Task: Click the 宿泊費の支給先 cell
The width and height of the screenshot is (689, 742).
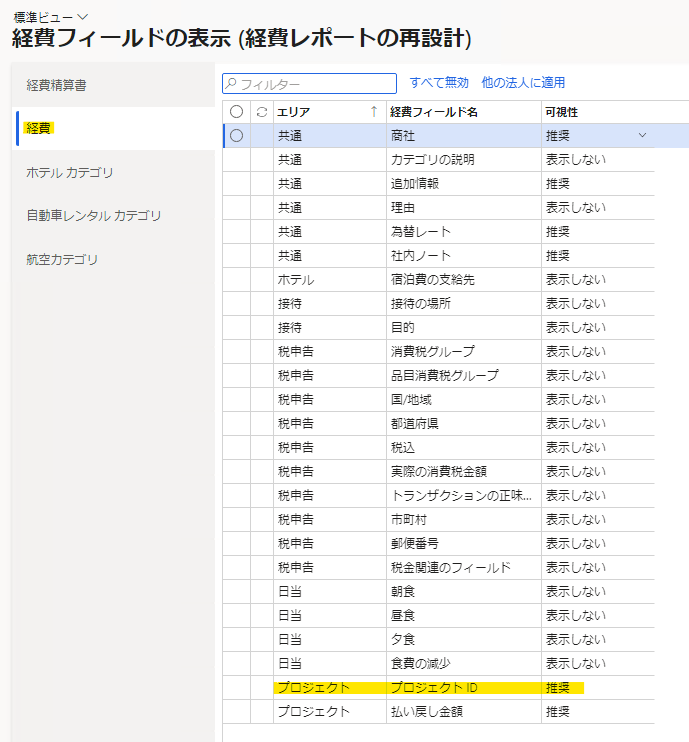Action: coord(464,280)
